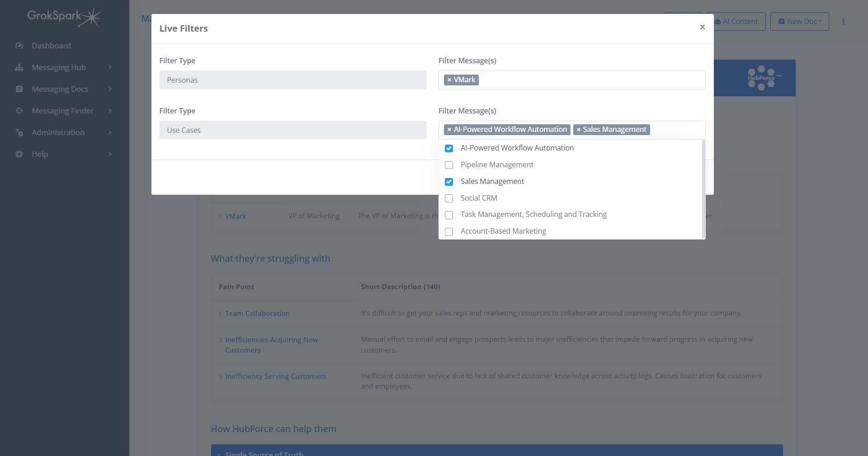Click the Pain Point column header
Screen dimensions: 868x456
click(236, 287)
